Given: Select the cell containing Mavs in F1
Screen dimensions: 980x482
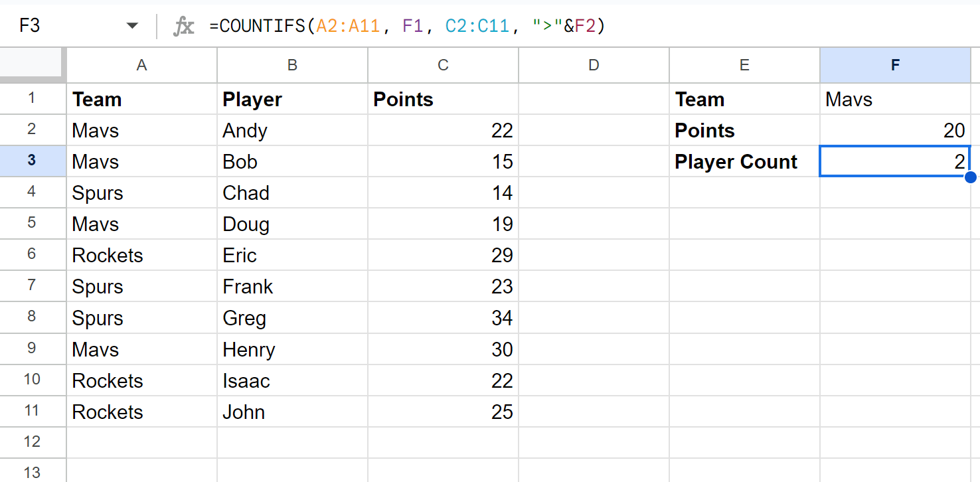Looking at the screenshot, I should point(895,99).
